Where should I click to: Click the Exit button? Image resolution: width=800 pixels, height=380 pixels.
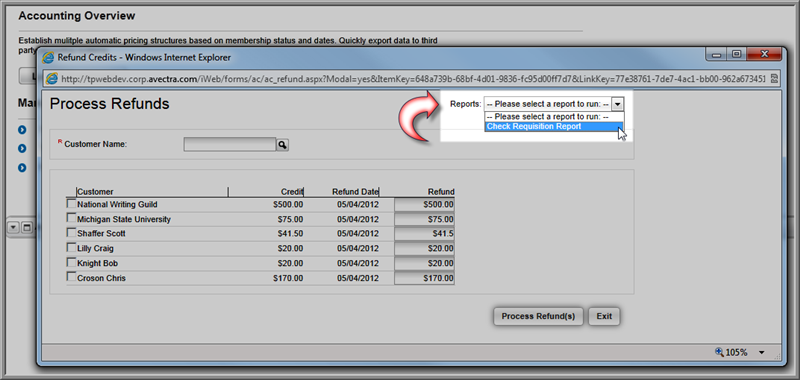pos(604,316)
